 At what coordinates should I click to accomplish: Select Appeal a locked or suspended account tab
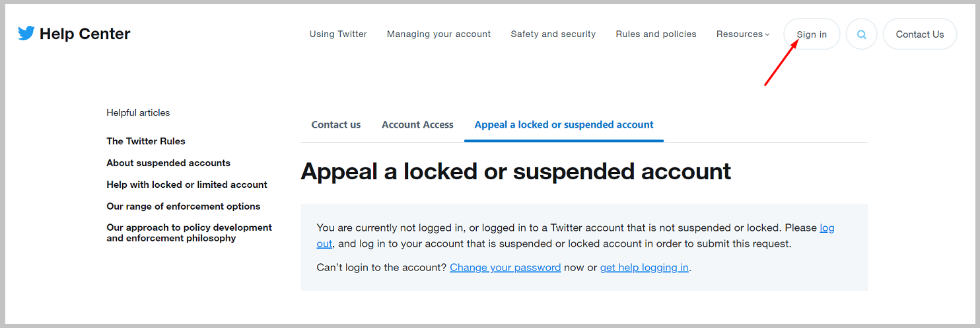tap(564, 124)
